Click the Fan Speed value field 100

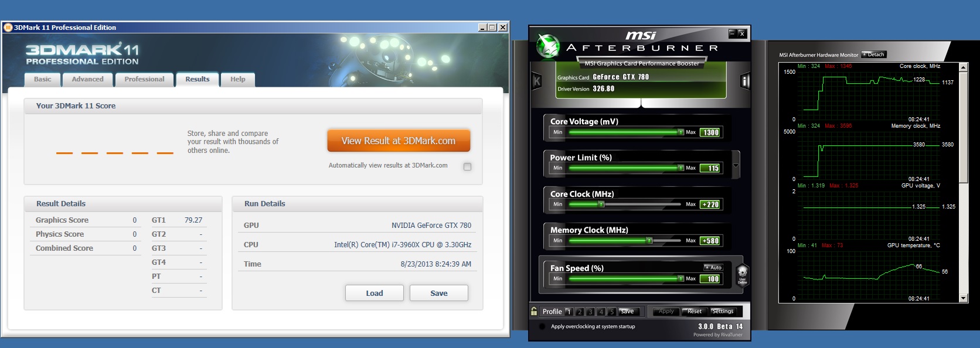coord(711,279)
